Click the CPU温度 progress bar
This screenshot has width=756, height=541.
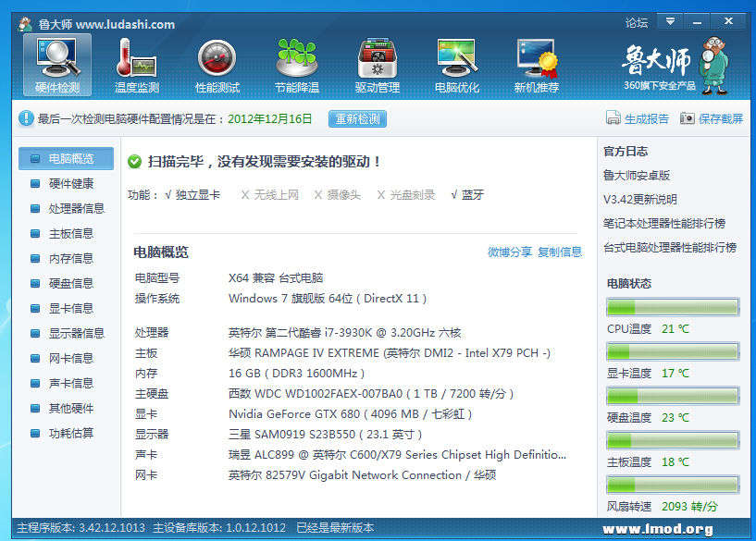pos(673,308)
